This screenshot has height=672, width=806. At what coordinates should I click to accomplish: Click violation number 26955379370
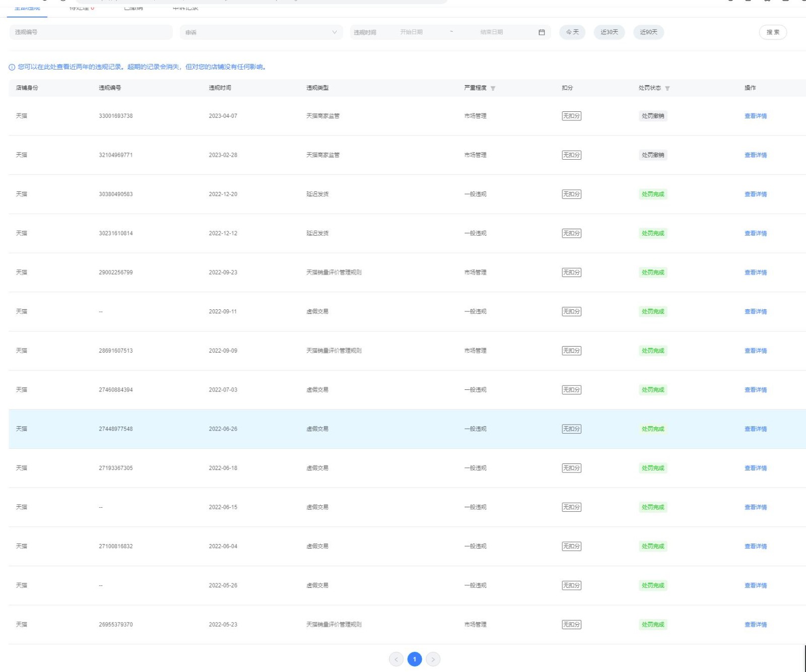pos(116,625)
